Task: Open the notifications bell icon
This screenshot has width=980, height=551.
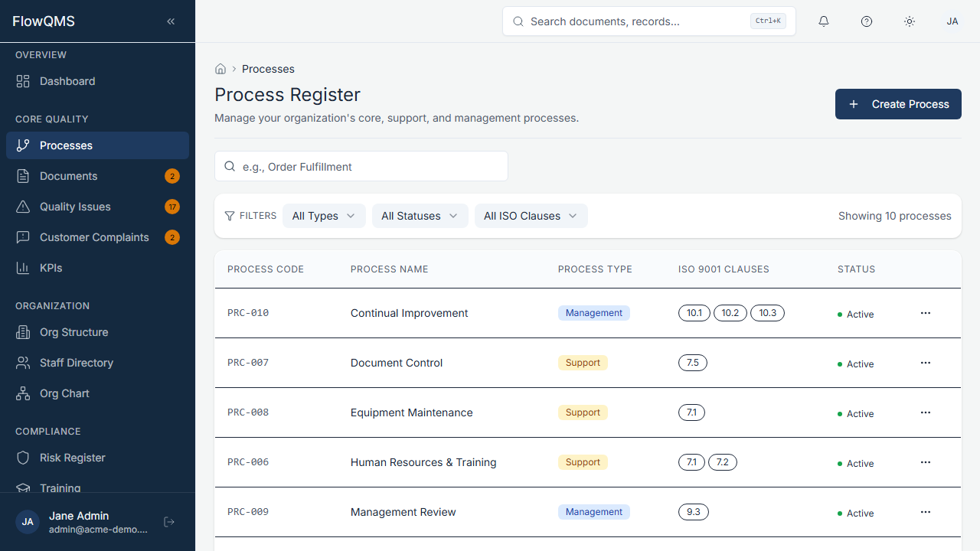Action: pyautogui.click(x=823, y=21)
